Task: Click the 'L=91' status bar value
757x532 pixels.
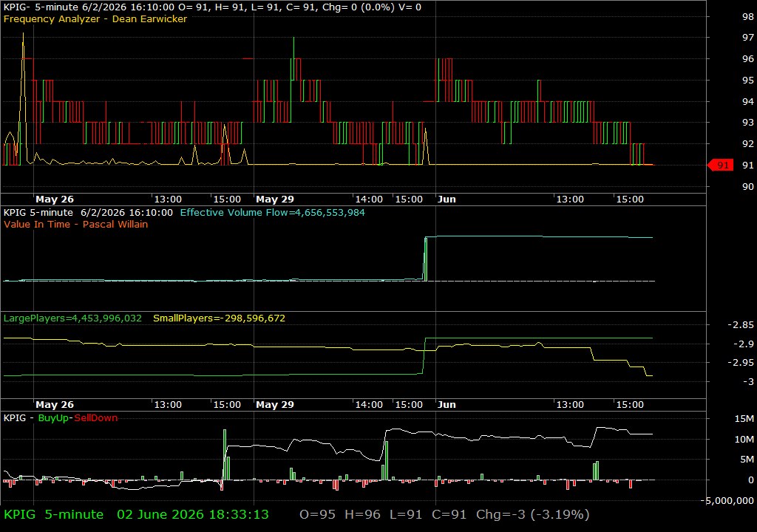Action: pyautogui.click(x=406, y=514)
